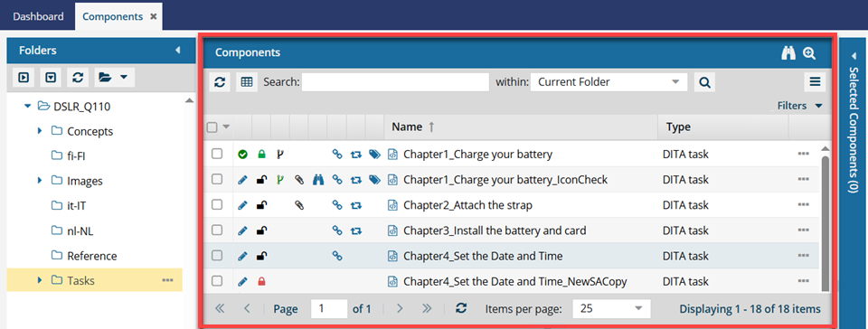Tick the checkbox for Chapter1_Charge your battery
The height and width of the screenshot is (329, 868).
click(x=217, y=155)
